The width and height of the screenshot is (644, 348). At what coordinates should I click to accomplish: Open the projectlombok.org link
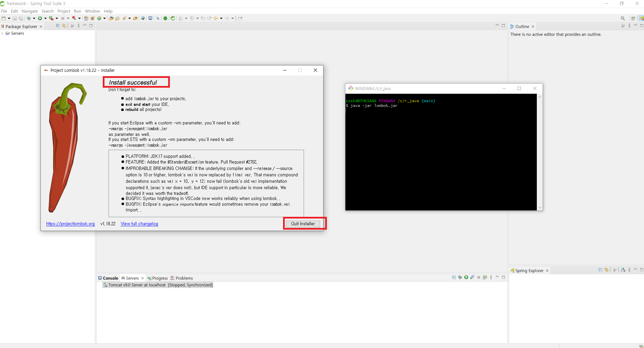[70, 224]
